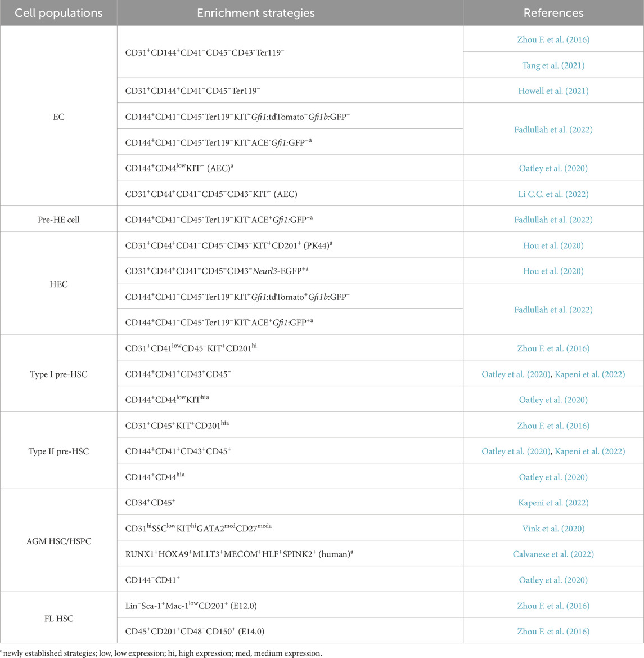Select the References column header
Viewport: 644px width, 658px height.
click(x=553, y=13)
